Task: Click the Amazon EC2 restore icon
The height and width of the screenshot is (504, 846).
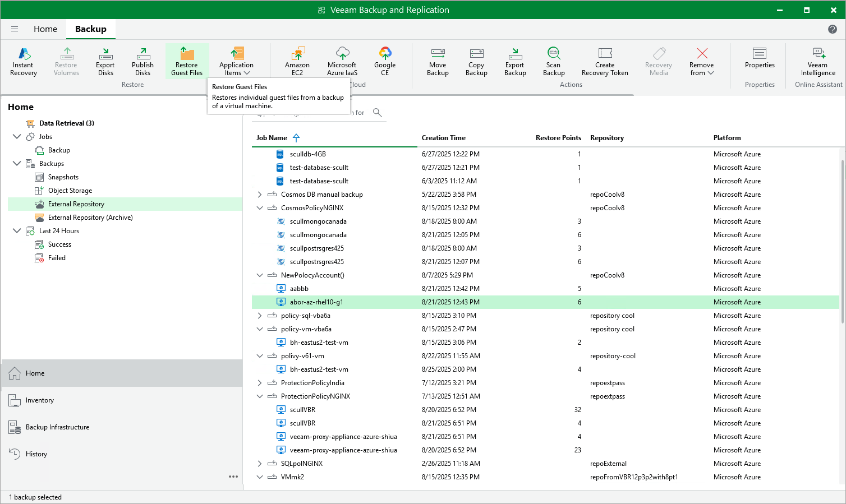Action: (297, 61)
